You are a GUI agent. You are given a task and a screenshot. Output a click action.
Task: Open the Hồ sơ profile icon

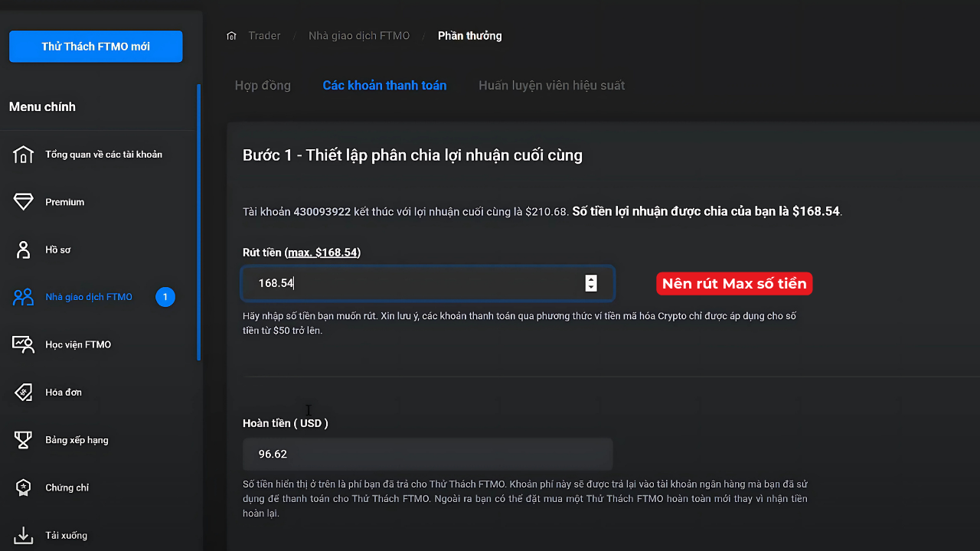coord(23,249)
